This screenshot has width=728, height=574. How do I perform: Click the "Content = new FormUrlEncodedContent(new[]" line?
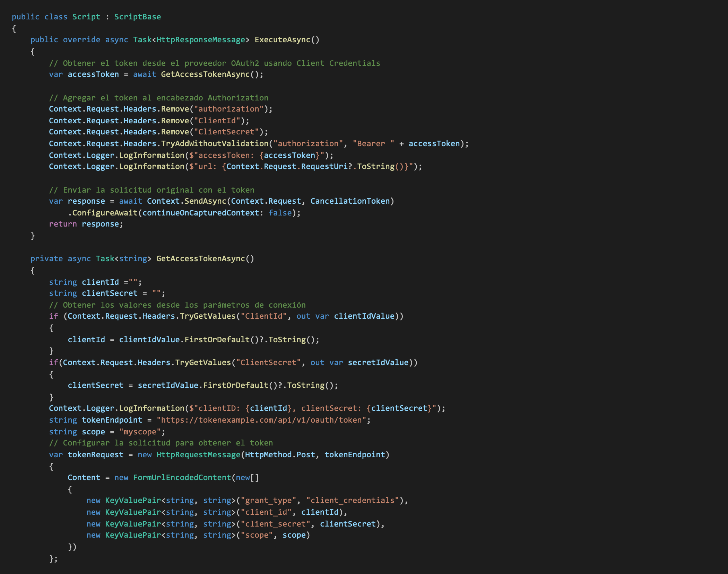point(163,477)
